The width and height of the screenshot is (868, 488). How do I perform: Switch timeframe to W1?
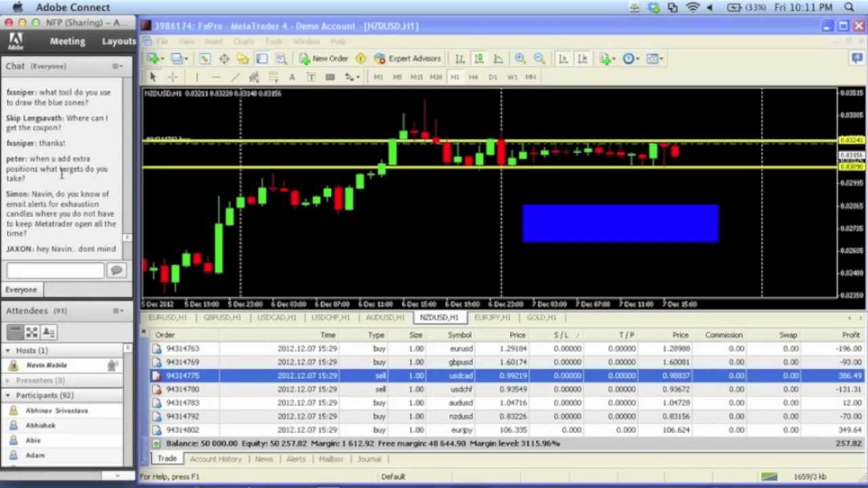click(x=511, y=77)
